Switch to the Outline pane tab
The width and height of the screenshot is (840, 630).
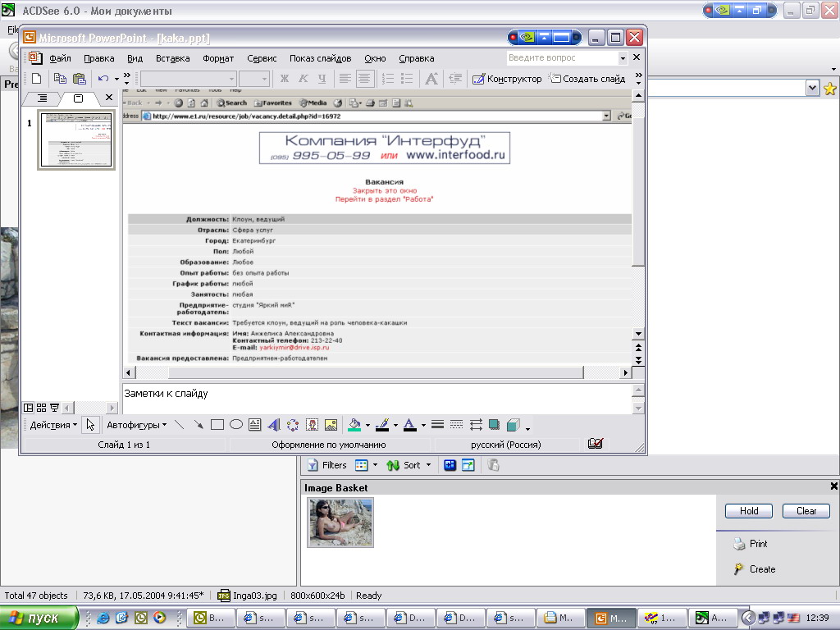[x=43, y=98]
